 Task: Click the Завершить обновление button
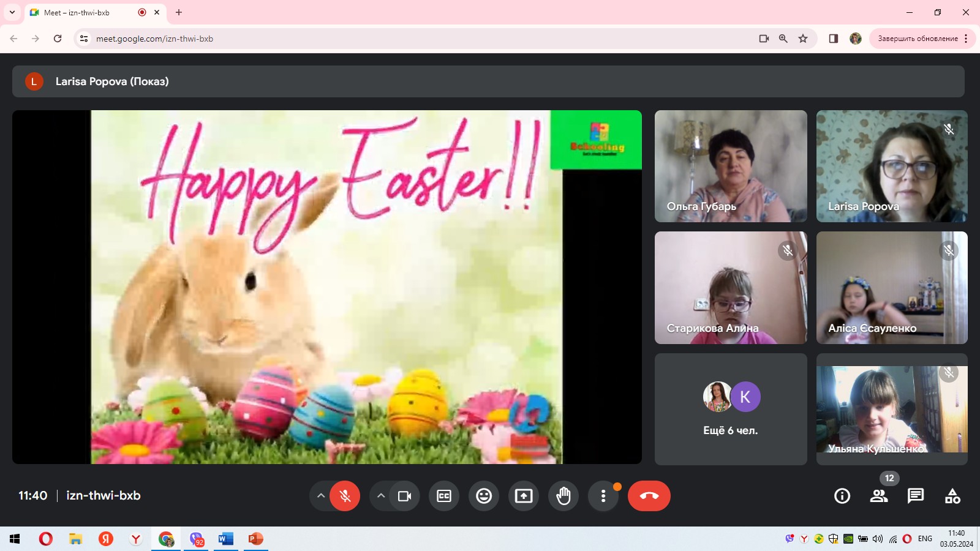point(917,39)
